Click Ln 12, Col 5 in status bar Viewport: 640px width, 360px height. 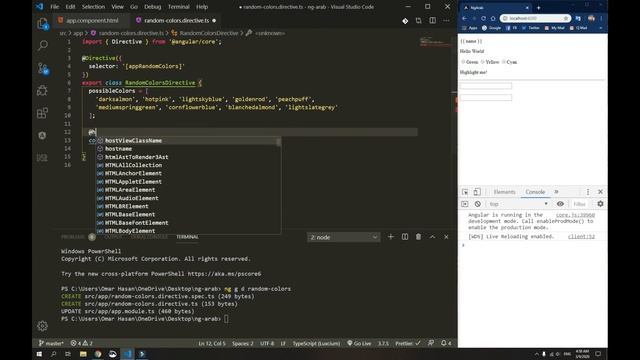click(x=212, y=343)
